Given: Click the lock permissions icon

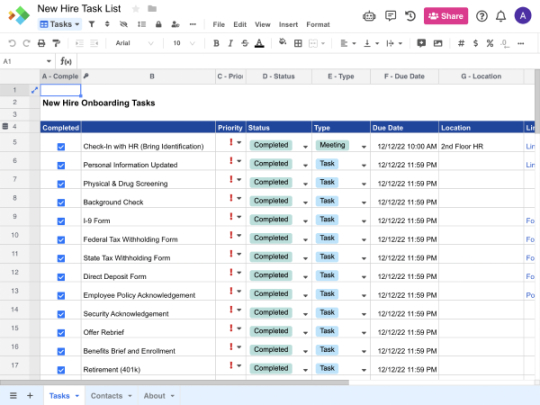Looking at the screenshot, I should [x=158, y=24].
